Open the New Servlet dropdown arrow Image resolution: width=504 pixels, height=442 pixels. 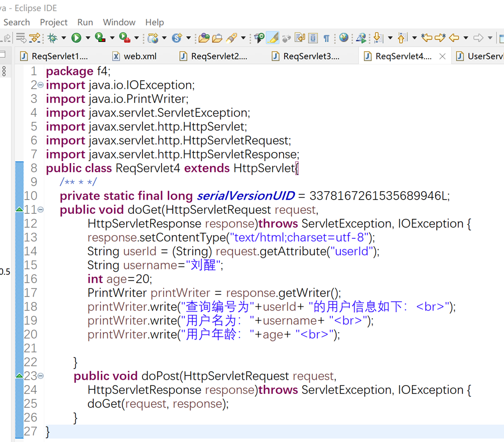(188, 38)
